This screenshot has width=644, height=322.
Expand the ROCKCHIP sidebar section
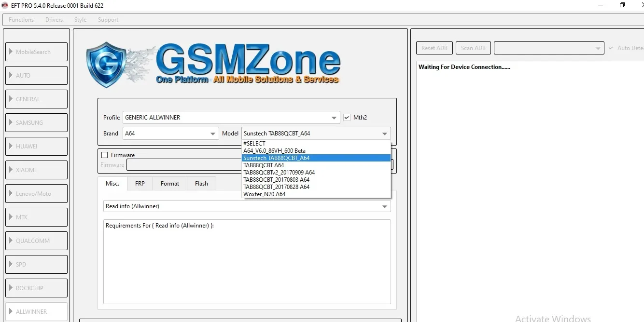point(36,288)
